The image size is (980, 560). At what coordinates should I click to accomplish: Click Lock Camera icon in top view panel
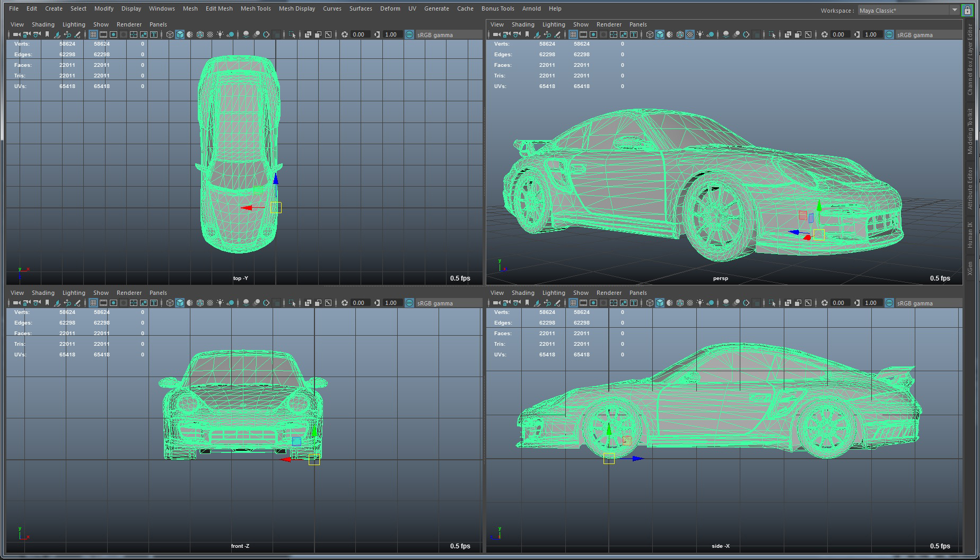pos(26,34)
